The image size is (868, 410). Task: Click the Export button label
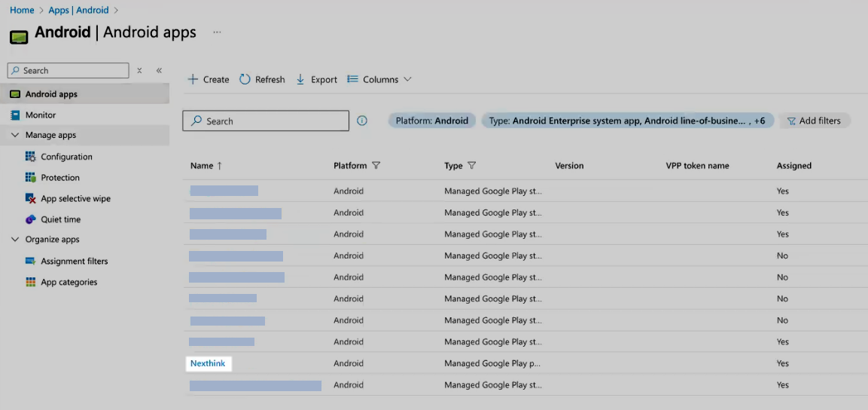point(324,79)
